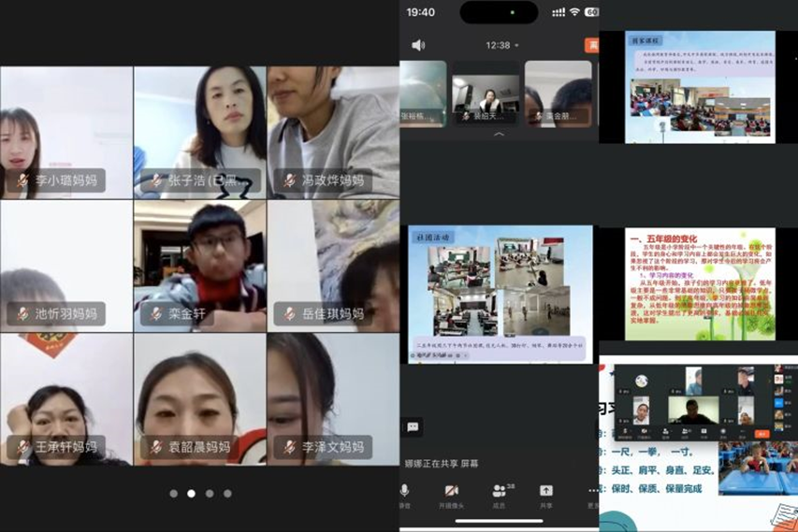Open the 五年级的变化 slide image
Viewport: 798px width, 532px height.
tap(700, 283)
